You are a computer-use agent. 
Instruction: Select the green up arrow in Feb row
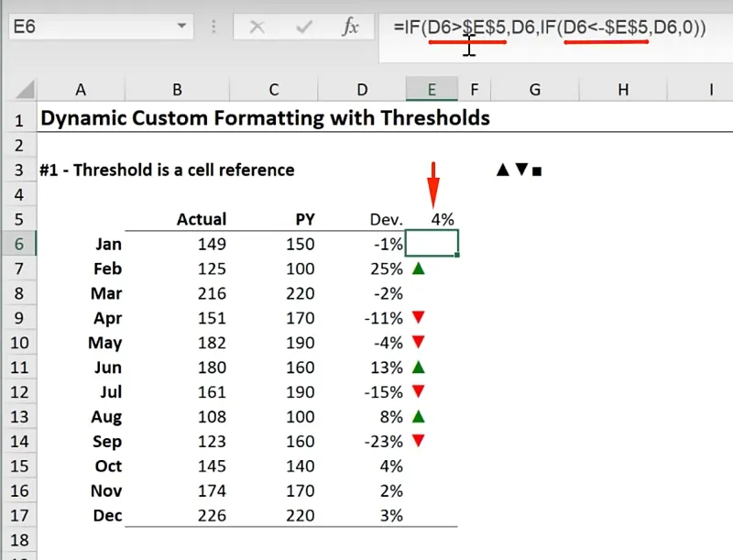[x=419, y=269]
